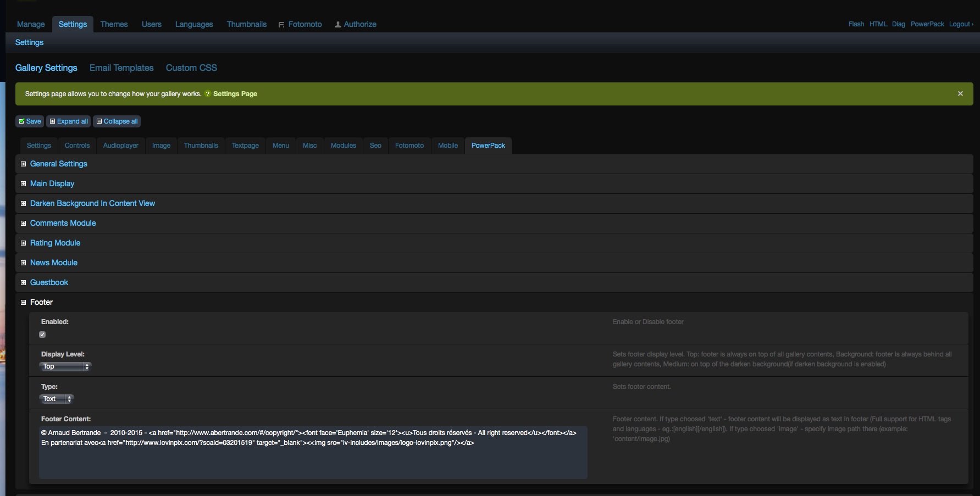
Task: Toggle the footer Enabled checkbox
Action: coord(42,335)
